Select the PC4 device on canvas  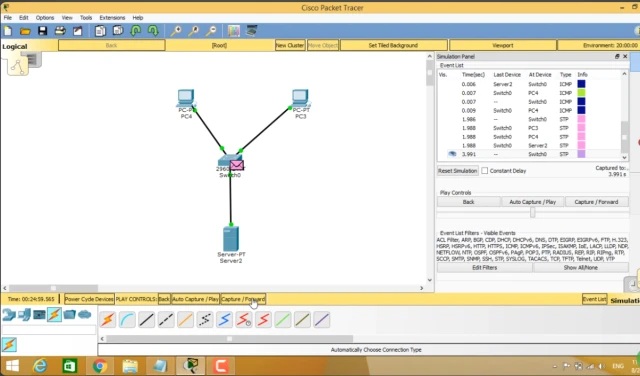[x=186, y=99]
